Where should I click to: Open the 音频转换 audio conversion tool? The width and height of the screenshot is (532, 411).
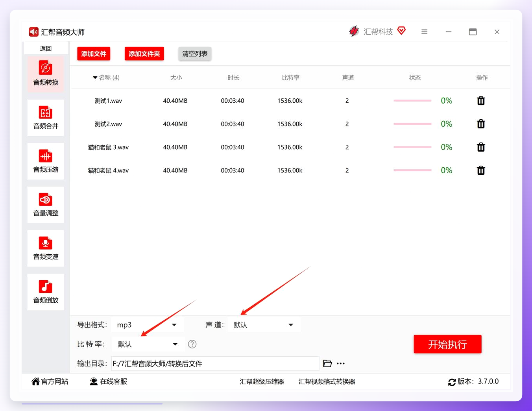46,74
